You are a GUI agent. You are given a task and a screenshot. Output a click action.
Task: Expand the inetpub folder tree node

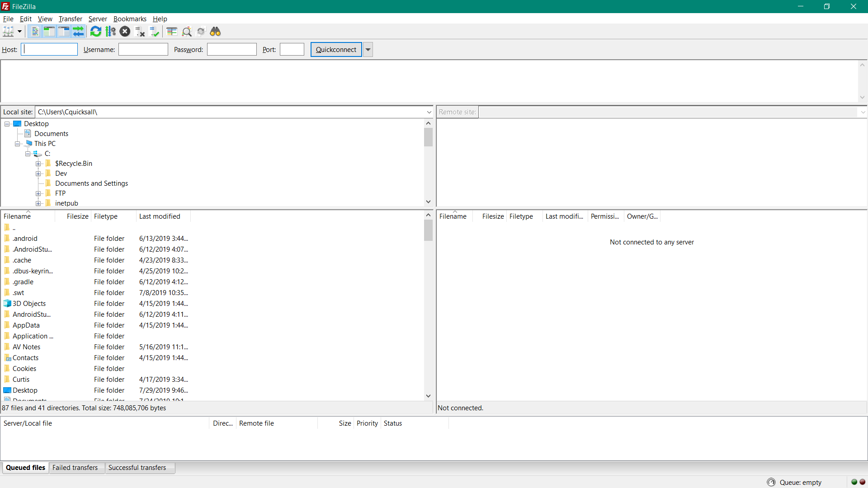[x=38, y=203]
